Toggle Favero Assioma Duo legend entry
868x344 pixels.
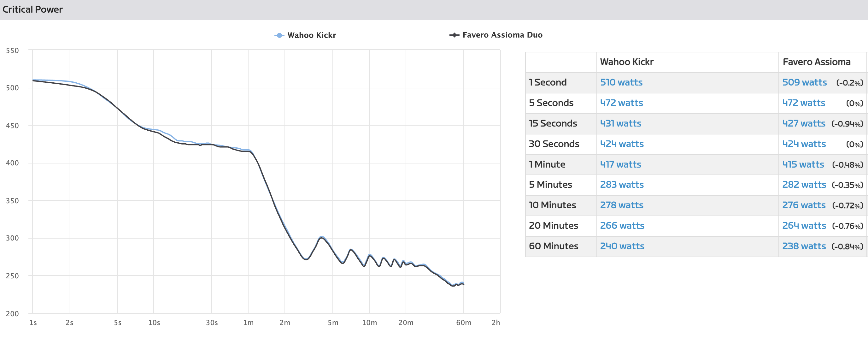click(x=502, y=35)
